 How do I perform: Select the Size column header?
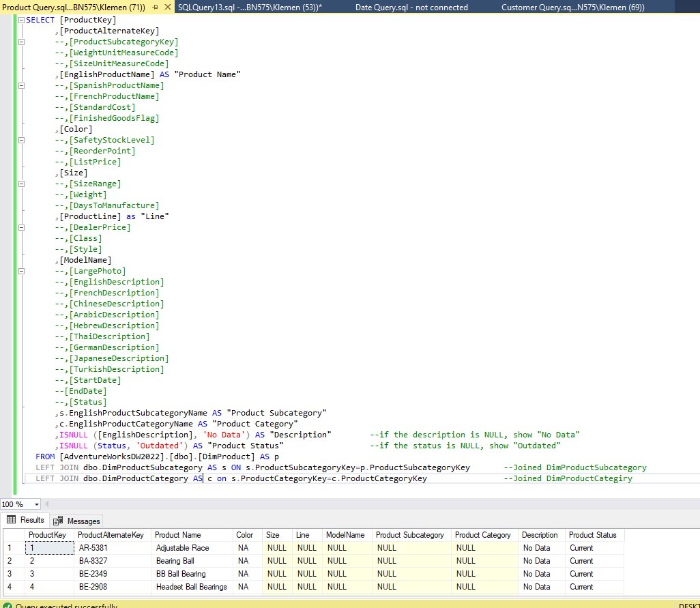[277, 535]
